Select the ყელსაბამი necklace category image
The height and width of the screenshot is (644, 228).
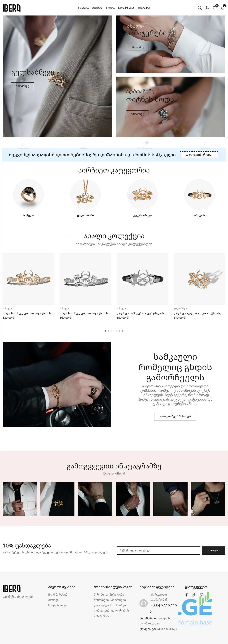(x=85, y=194)
